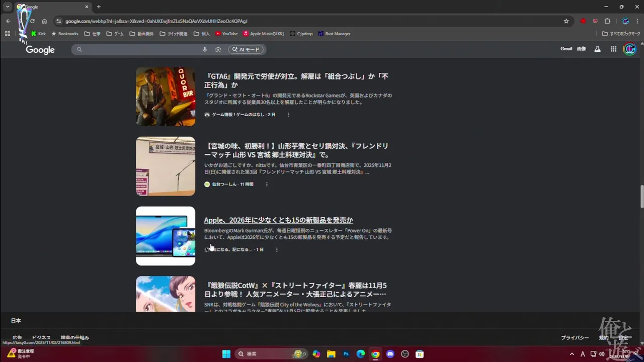The width and height of the screenshot is (644, 362).
Task: Expand the 個人 bookmark folder
Action: [201, 34]
